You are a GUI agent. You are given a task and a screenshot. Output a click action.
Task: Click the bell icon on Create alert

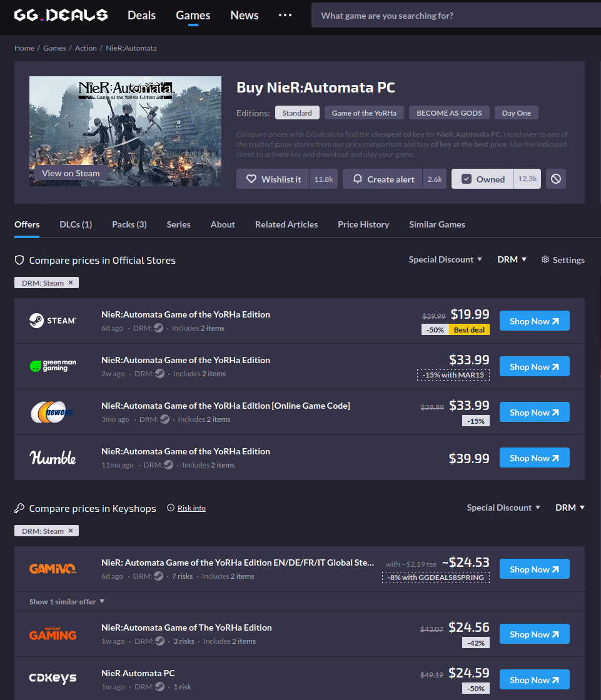coord(358,179)
